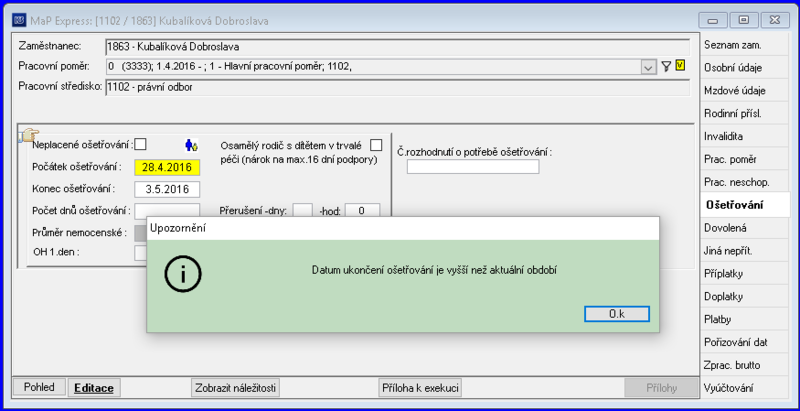Maximize the MaP Express window
The height and width of the screenshot is (411, 800).
tap(743, 20)
